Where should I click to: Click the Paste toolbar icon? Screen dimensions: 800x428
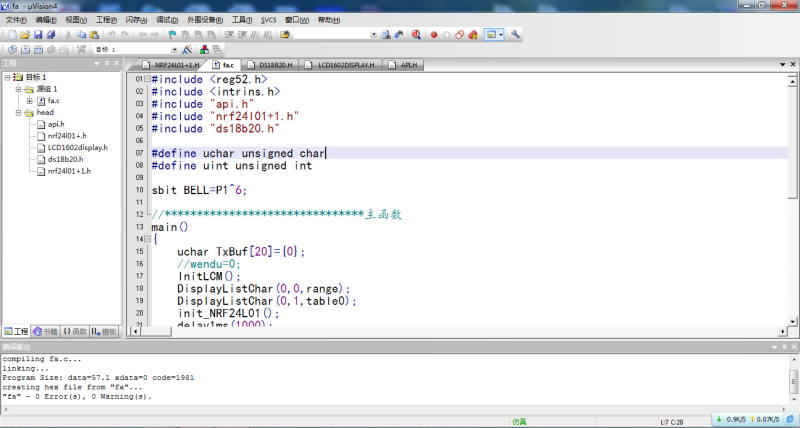click(x=96, y=35)
